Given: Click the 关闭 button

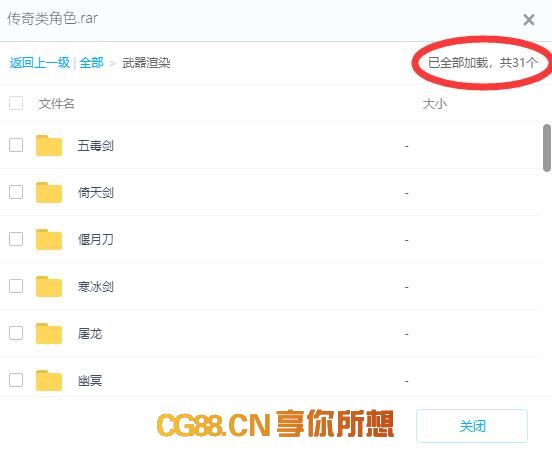Looking at the screenshot, I should point(472,426).
